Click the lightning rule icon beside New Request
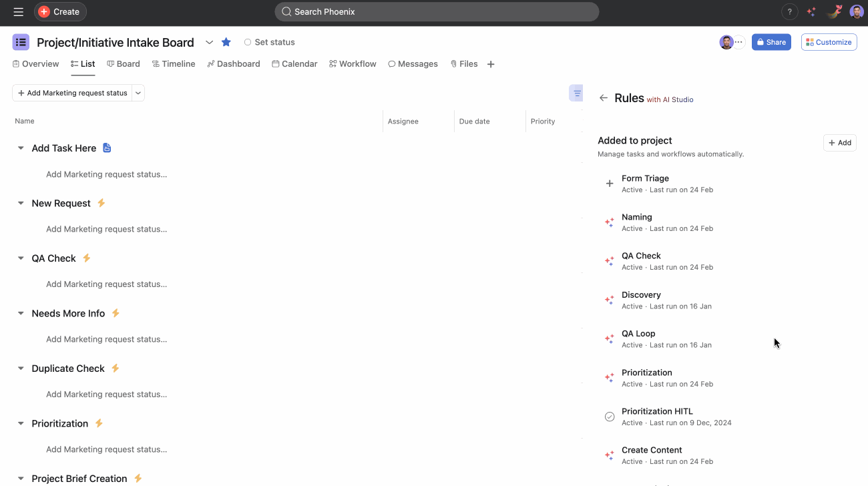 click(x=101, y=203)
